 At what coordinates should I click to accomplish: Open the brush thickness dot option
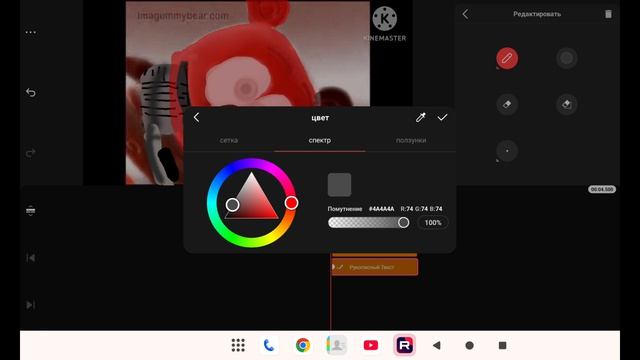point(507,151)
